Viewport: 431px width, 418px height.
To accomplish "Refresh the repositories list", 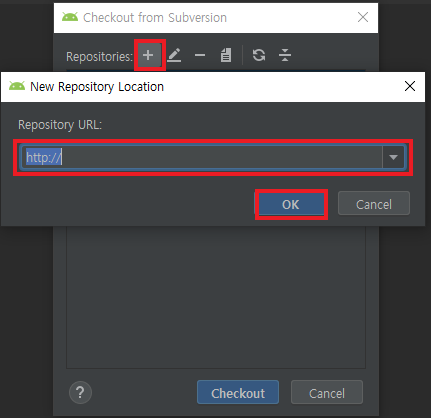I will (x=259, y=55).
